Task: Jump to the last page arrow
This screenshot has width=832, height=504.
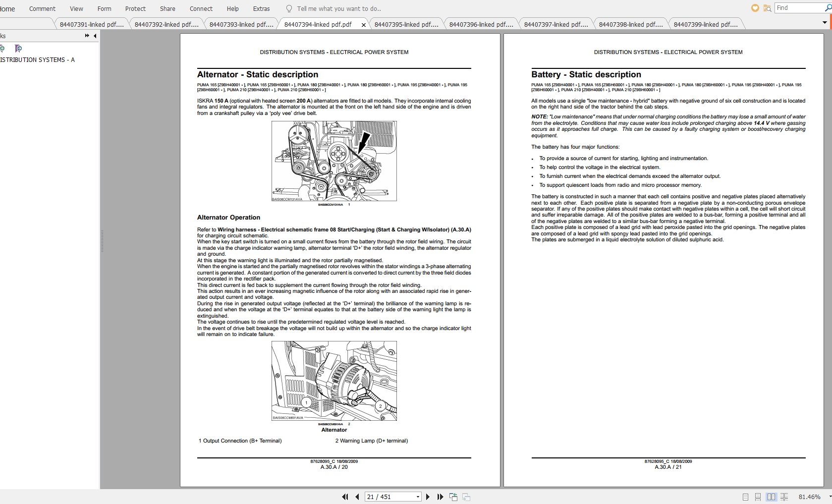Action: 440,497
